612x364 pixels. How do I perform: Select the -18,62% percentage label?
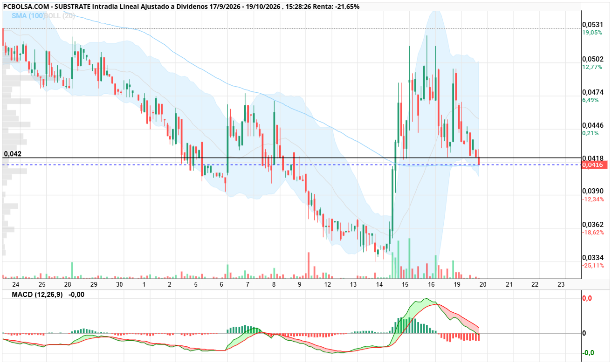[593, 233]
